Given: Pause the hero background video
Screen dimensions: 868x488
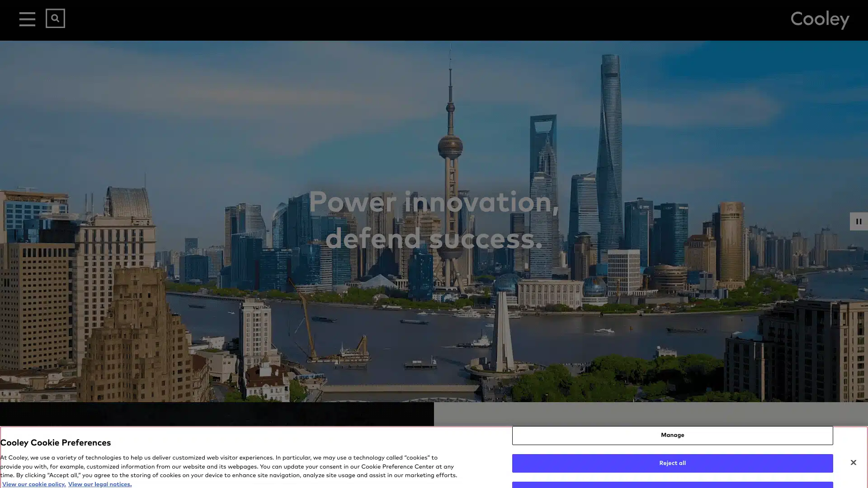Looking at the screenshot, I should (x=858, y=221).
